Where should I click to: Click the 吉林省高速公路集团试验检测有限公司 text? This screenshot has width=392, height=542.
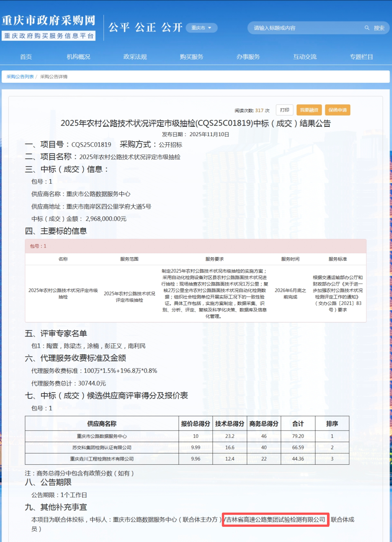pos(275,519)
